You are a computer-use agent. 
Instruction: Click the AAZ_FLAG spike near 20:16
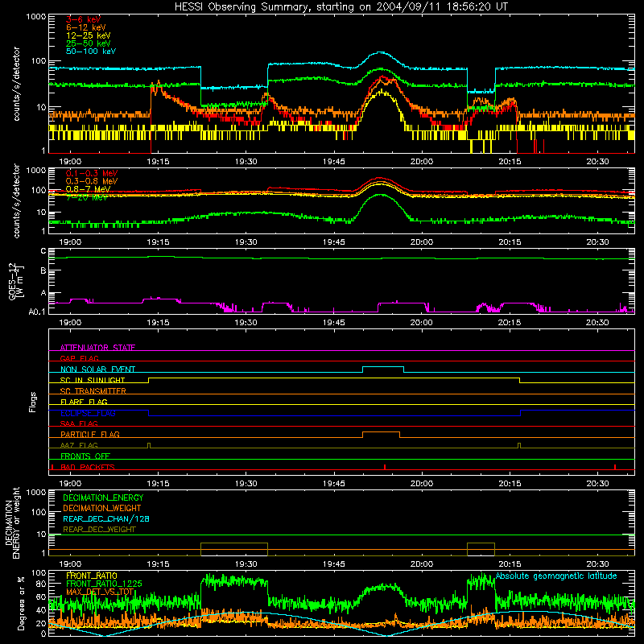coord(519,446)
